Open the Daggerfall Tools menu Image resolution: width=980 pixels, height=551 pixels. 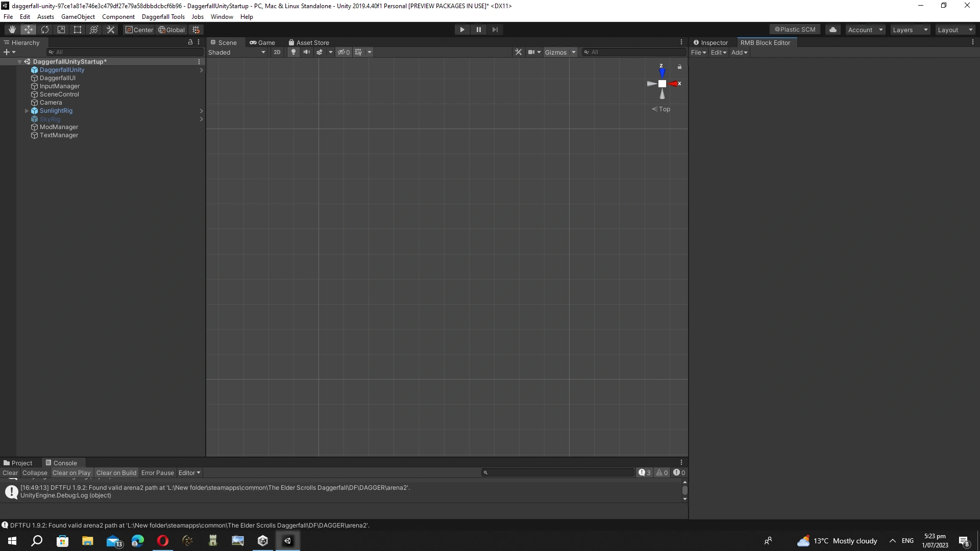click(163, 17)
